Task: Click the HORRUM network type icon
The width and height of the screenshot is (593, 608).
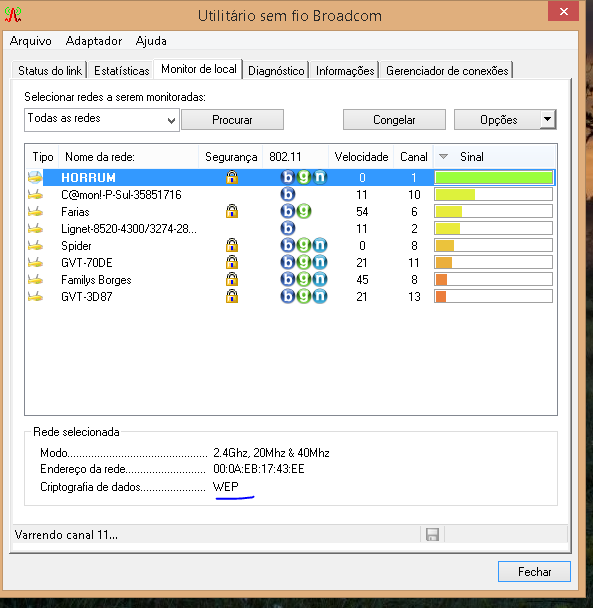Action: tap(35, 177)
